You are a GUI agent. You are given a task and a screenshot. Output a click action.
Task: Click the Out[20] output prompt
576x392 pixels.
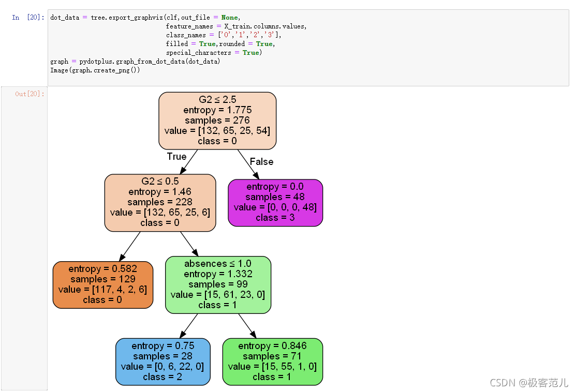coord(29,94)
